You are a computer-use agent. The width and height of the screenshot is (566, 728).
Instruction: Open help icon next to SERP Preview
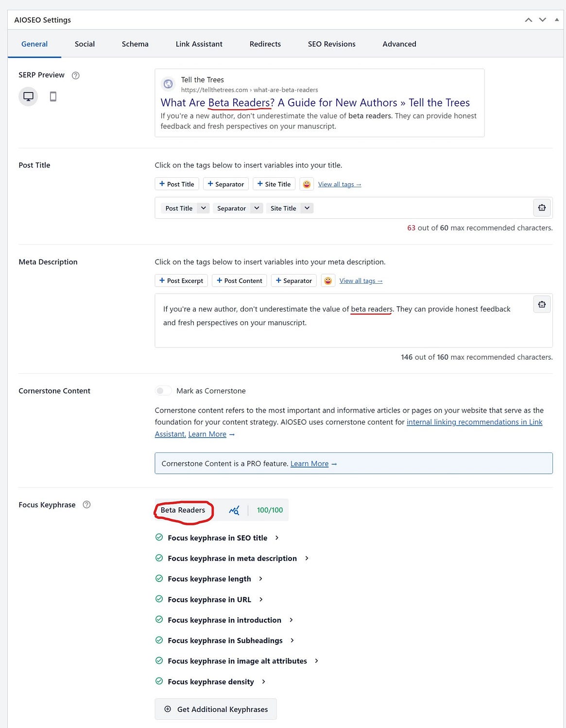coord(75,75)
